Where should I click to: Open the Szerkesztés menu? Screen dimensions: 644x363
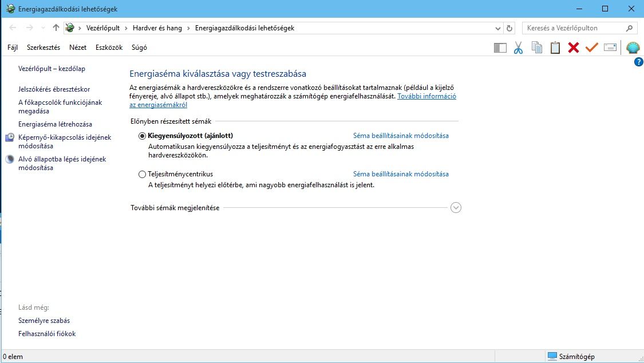coord(44,47)
